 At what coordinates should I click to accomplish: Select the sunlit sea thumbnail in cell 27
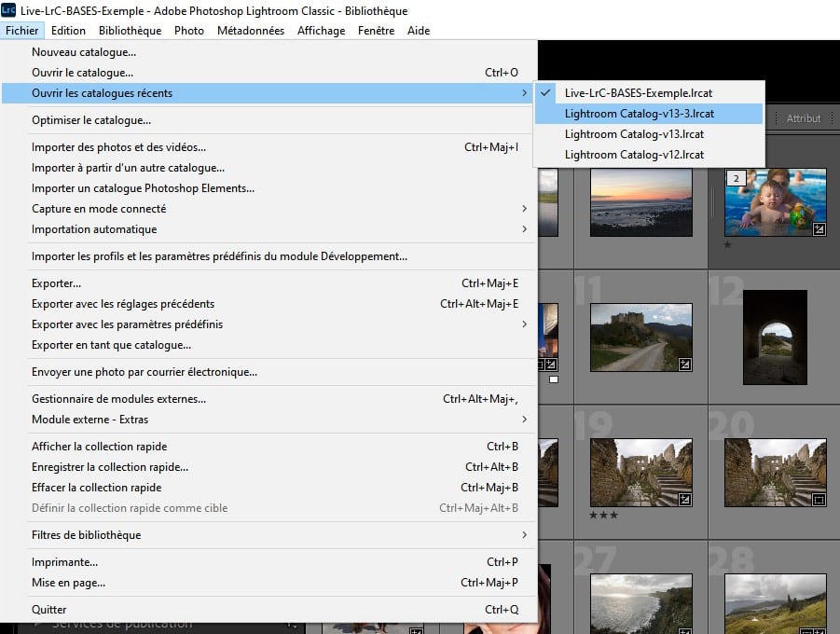[x=640, y=604]
